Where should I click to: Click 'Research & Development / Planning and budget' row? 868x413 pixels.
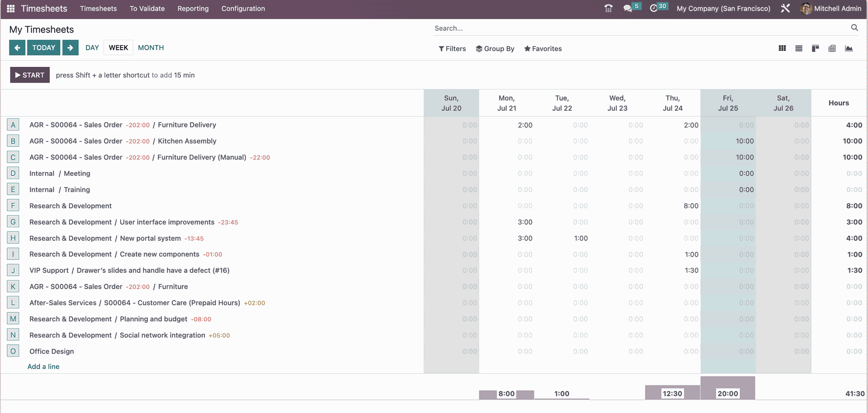[x=120, y=319]
